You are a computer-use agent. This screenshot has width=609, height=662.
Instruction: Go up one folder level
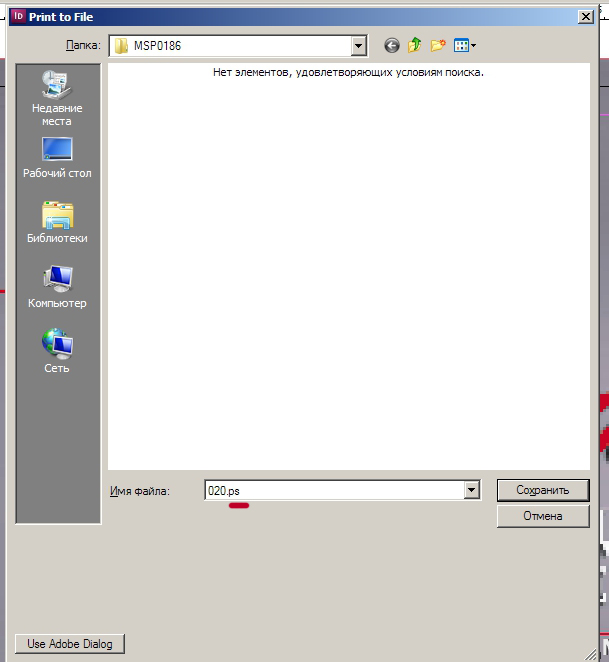(415, 45)
